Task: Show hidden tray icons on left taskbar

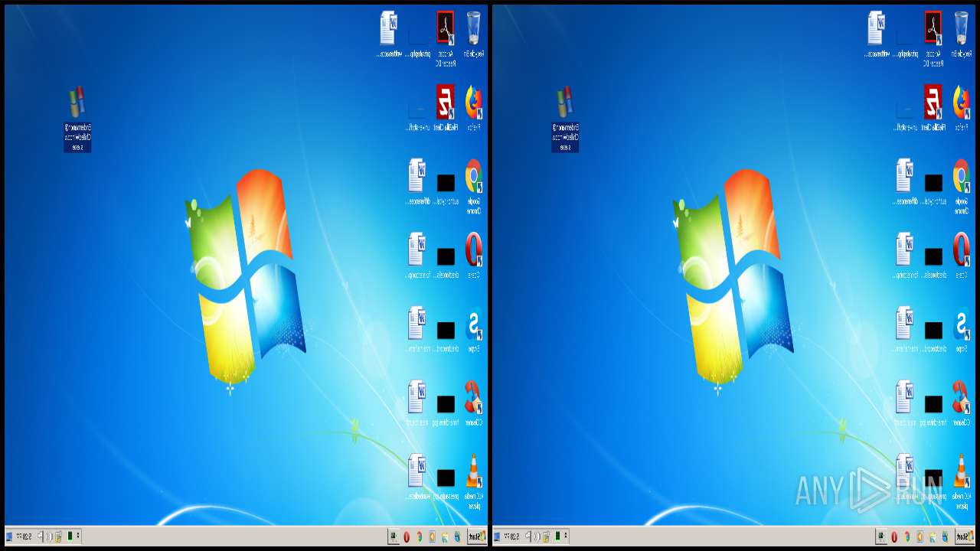Action: pos(78,536)
